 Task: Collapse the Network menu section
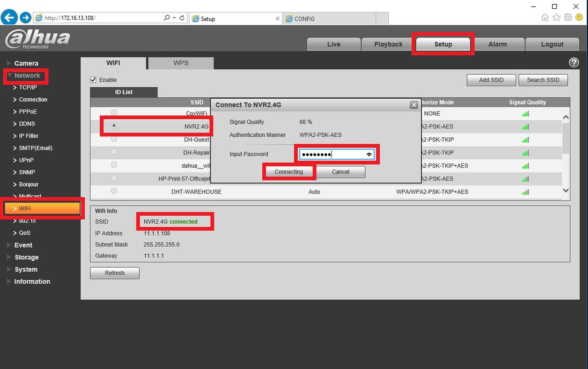27,76
